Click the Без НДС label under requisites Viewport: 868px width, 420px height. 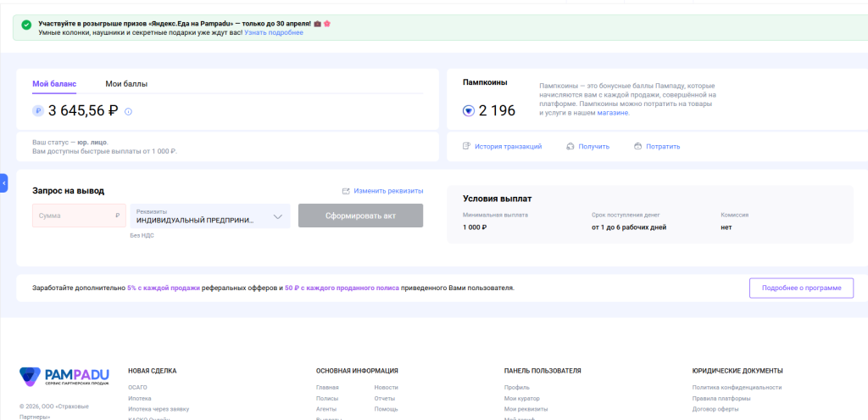click(142, 236)
